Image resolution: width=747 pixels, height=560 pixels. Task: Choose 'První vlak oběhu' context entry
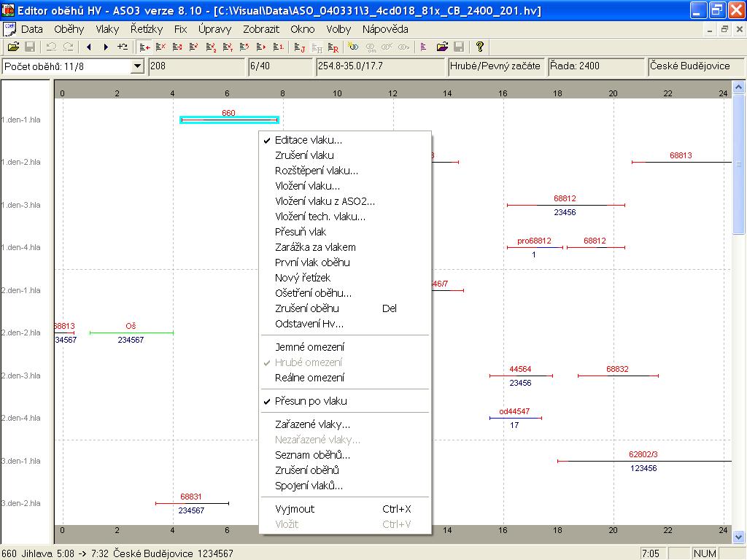coord(345,262)
